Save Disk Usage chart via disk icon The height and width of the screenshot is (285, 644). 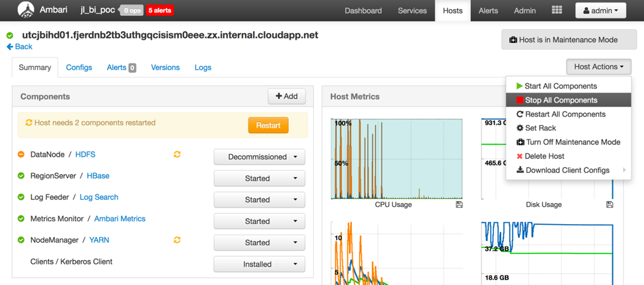point(610,205)
